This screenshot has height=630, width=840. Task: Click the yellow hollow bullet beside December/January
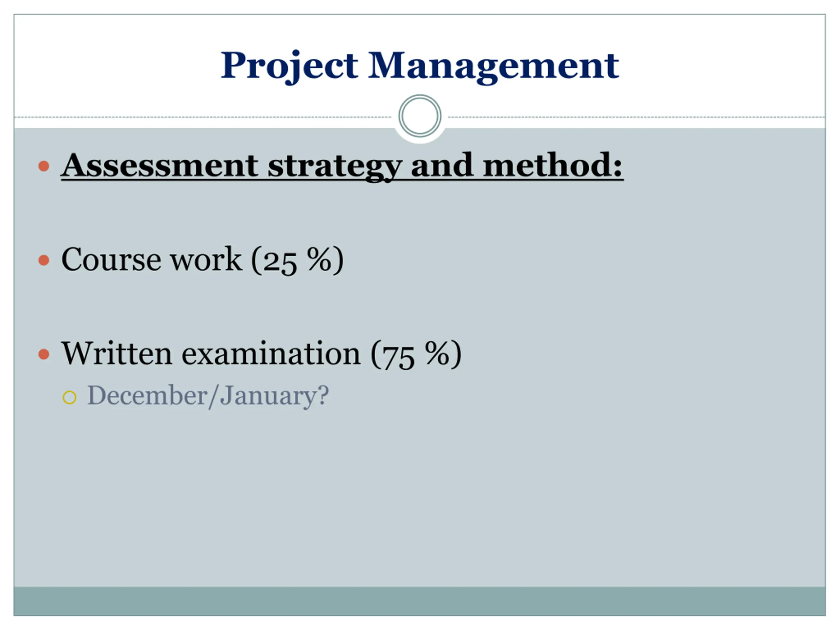[70, 398]
